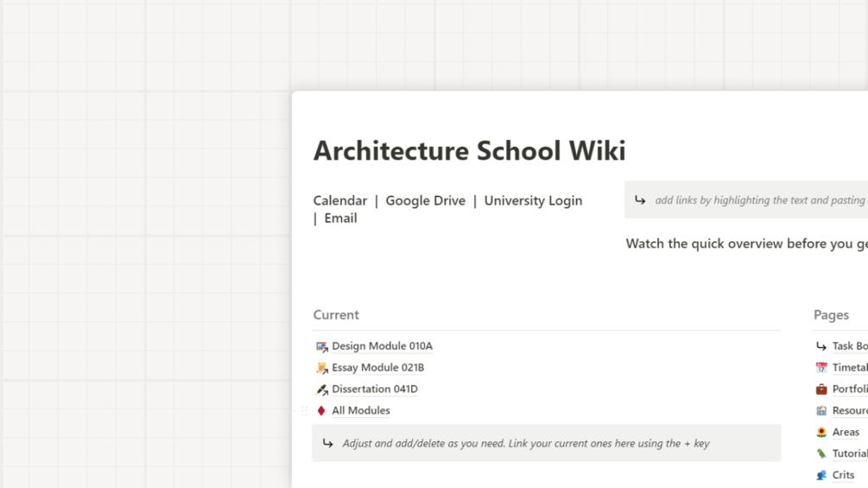The height and width of the screenshot is (488, 868).
Task: Click the Crits page icon
Action: pos(821,475)
